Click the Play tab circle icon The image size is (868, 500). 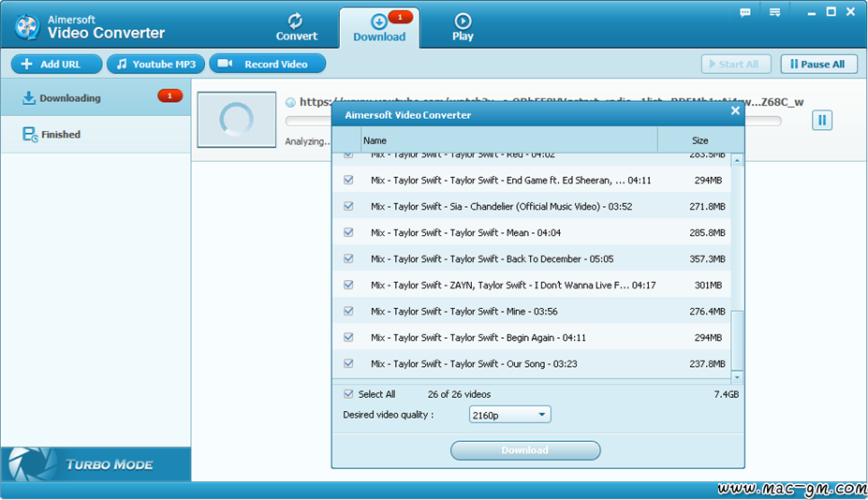click(x=463, y=21)
